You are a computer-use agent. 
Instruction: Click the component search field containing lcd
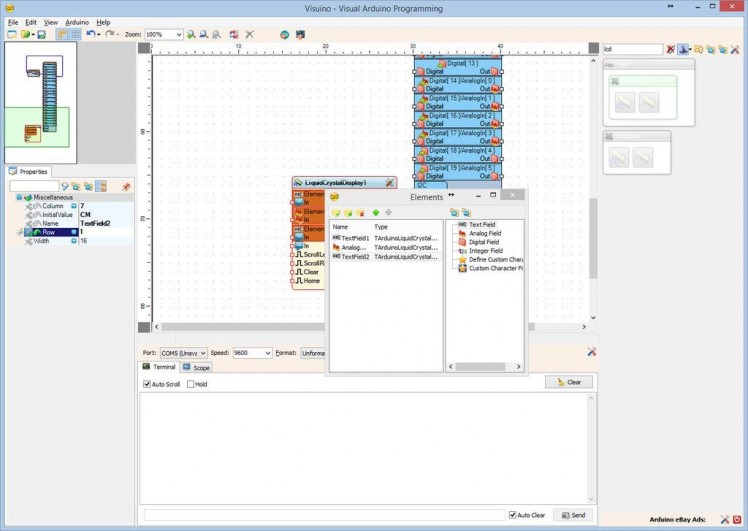pyautogui.click(x=631, y=48)
